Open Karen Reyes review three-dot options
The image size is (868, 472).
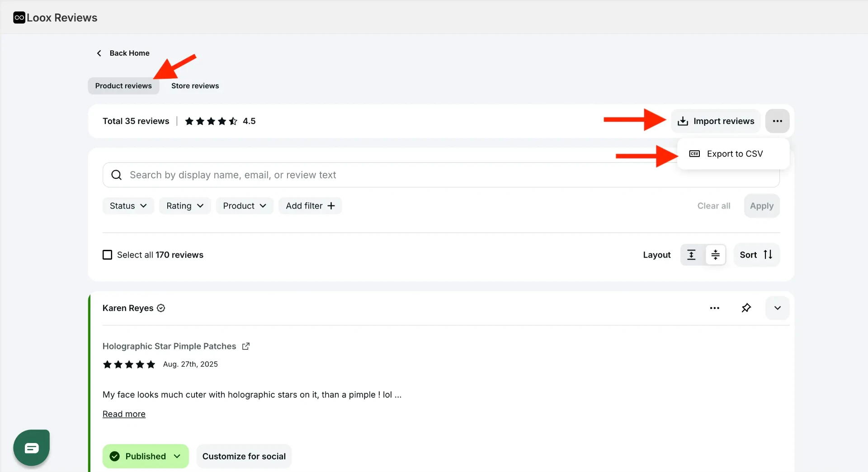pos(714,308)
